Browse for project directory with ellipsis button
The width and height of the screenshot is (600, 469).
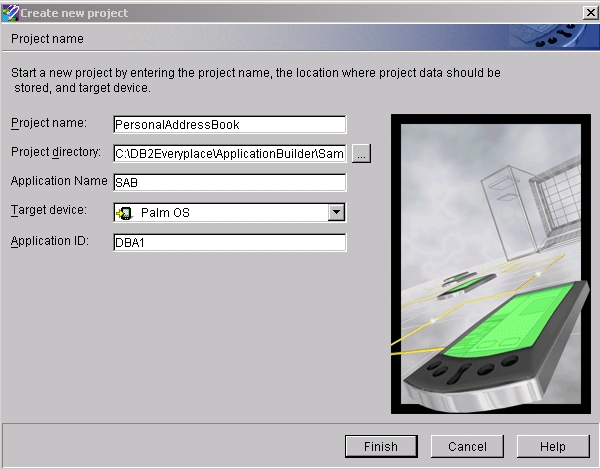[x=361, y=153]
